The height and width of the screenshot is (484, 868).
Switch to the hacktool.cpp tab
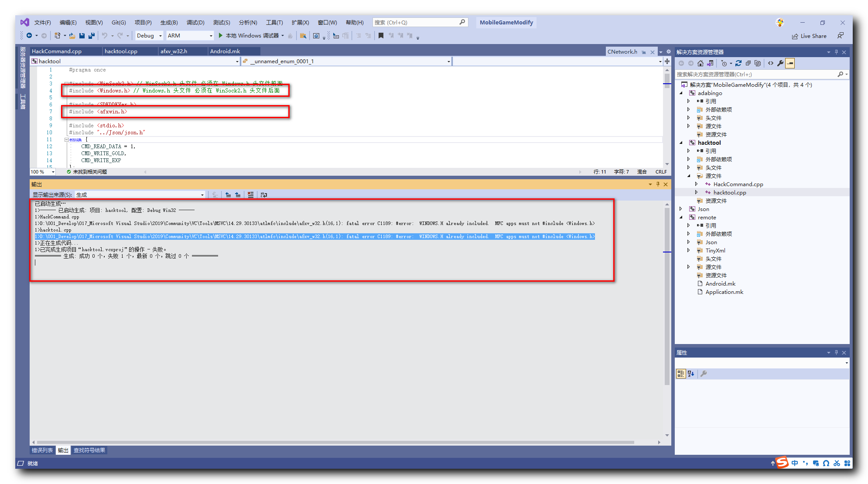pos(122,51)
